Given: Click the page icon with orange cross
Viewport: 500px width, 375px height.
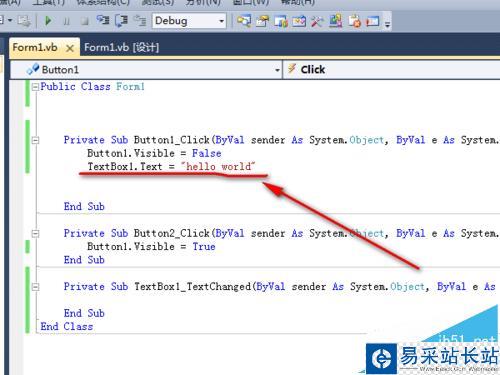Looking at the screenshot, I should (x=354, y=21).
